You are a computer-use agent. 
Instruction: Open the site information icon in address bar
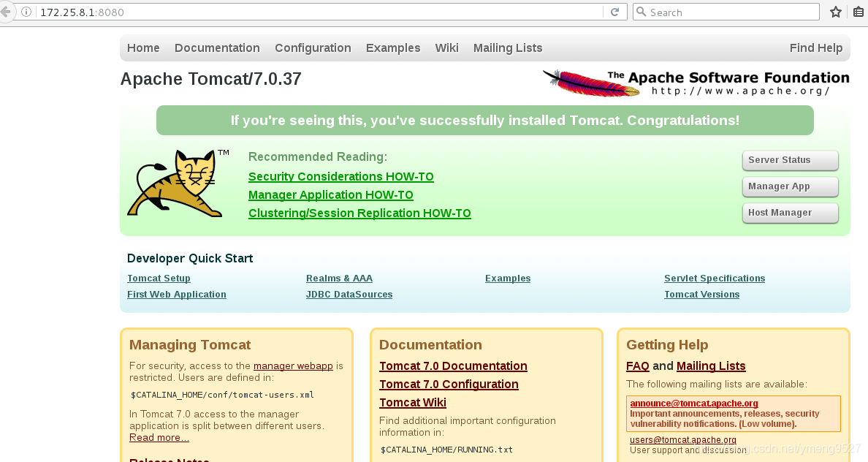click(x=26, y=12)
